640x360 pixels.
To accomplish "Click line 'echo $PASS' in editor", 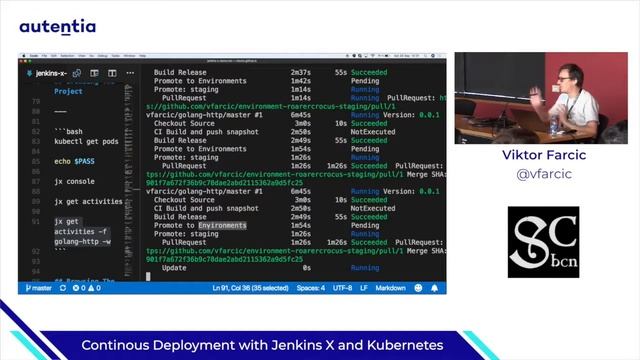I will [x=74, y=162].
